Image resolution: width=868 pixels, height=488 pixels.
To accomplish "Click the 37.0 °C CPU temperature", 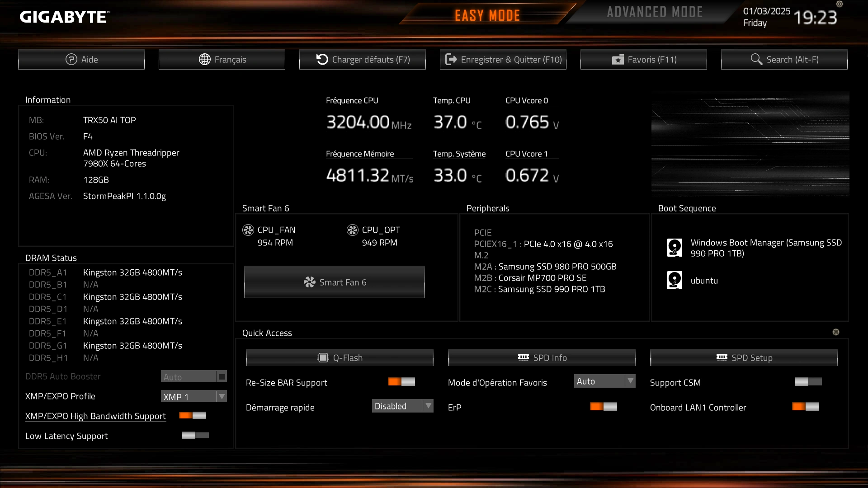I will (458, 122).
